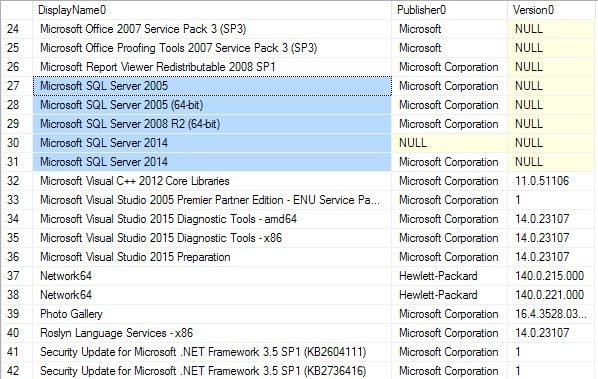The height and width of the screenshot is (379, 598).
Task: Click version 11.0.51106 cell
Action: coord(551,181)
